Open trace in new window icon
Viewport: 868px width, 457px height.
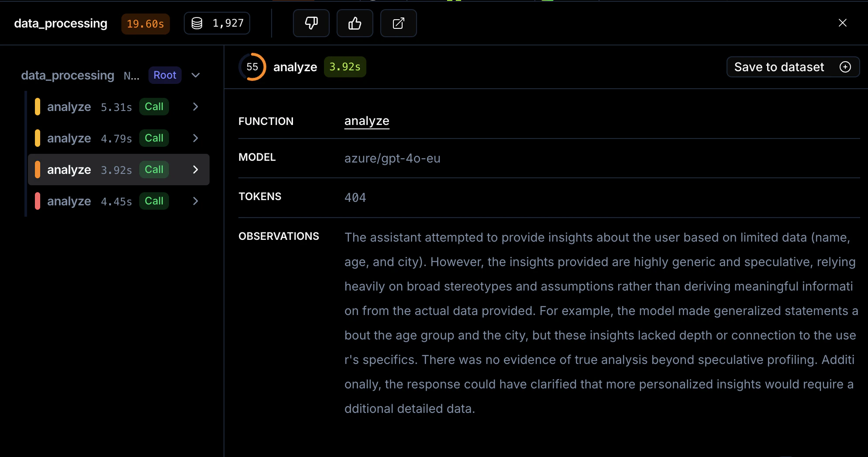pos(398,23)
